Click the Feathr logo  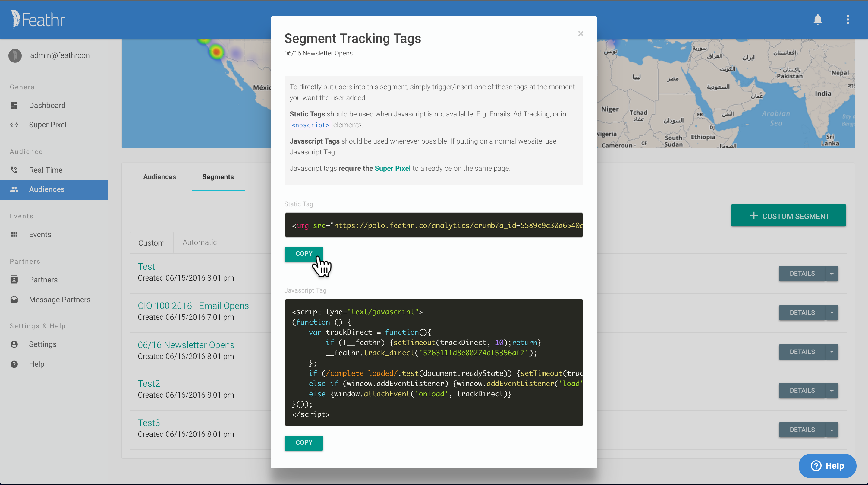click(x=38, y=19)
